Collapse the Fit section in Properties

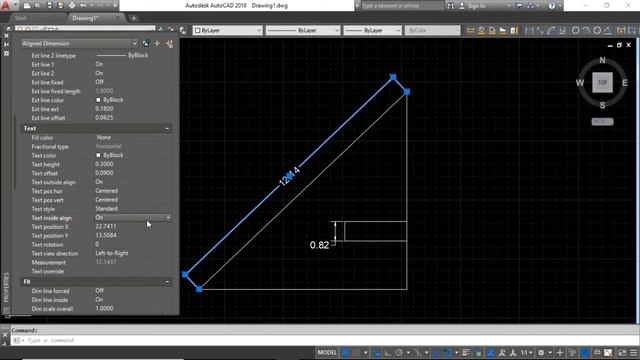(167, 282)
